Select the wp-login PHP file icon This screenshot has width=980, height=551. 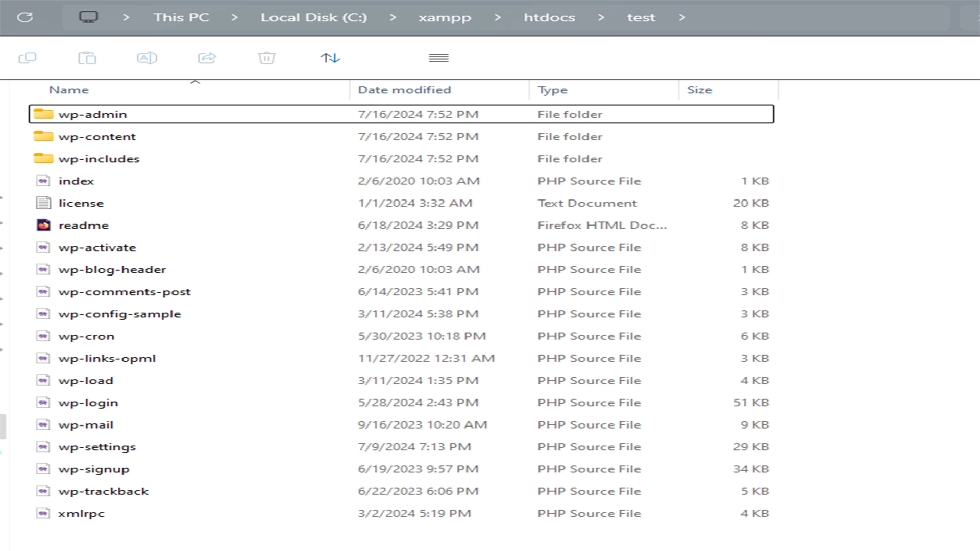point(43,403)
